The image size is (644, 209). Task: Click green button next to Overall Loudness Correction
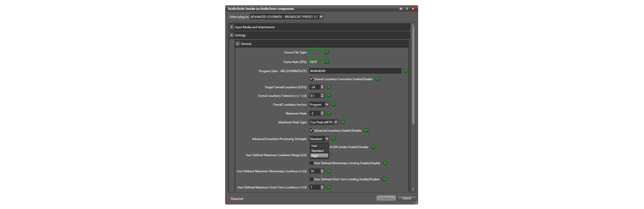(377, 79)
